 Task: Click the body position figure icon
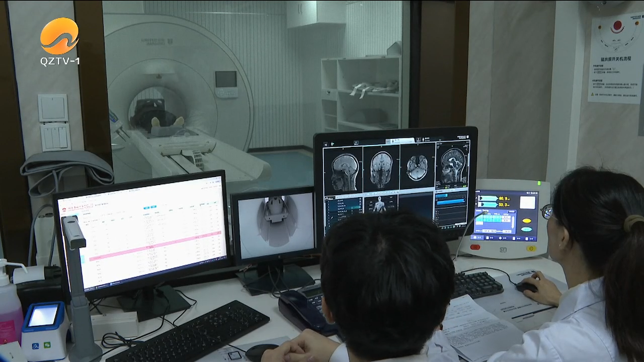(x=380, y=204)
